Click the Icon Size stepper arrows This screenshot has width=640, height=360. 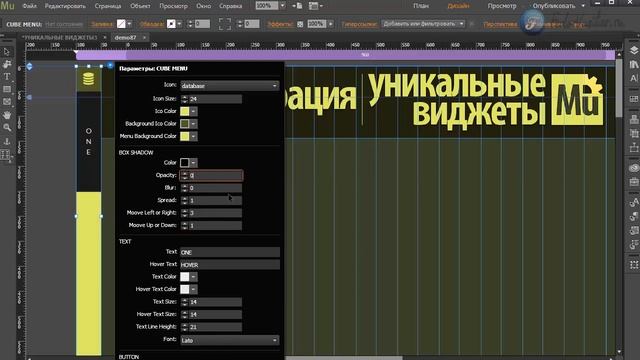click(x=184, y=99)
